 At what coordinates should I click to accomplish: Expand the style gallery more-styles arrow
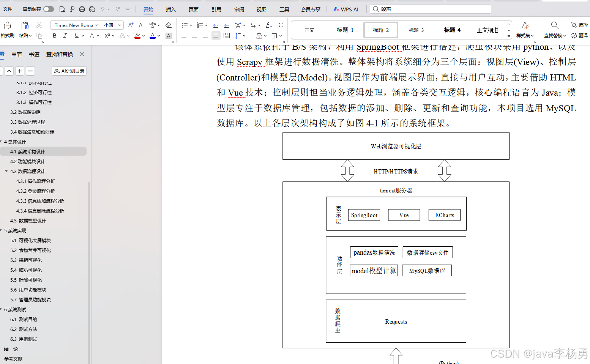(x=509, y=36)
